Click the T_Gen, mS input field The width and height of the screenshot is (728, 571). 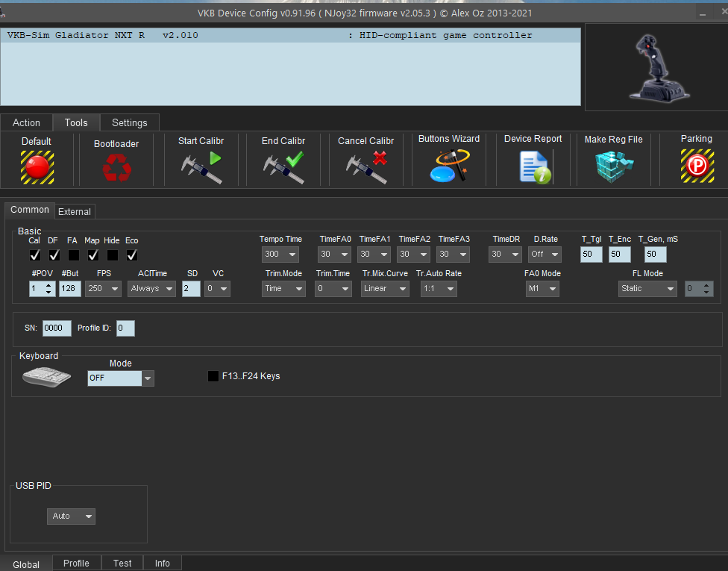pyautogui.click(x=656, y=254)
